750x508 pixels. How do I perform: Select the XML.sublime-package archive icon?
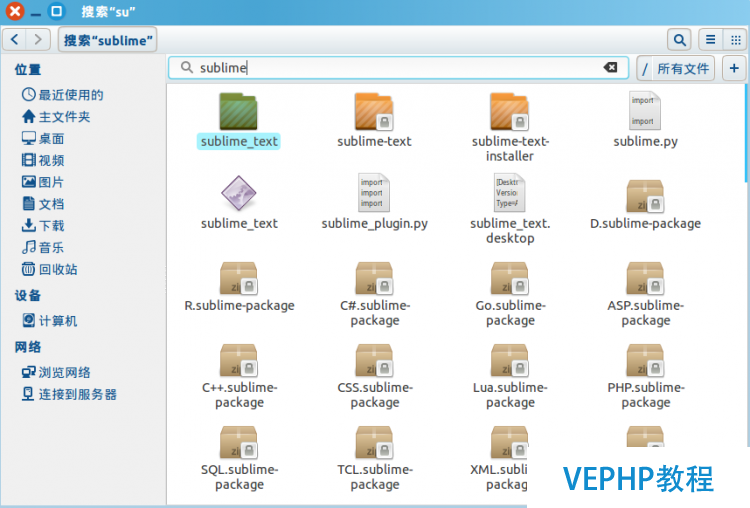[509, 442]
